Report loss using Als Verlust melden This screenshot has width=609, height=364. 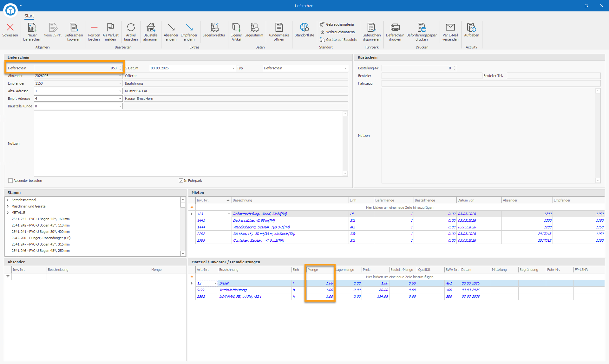(110, 32)
